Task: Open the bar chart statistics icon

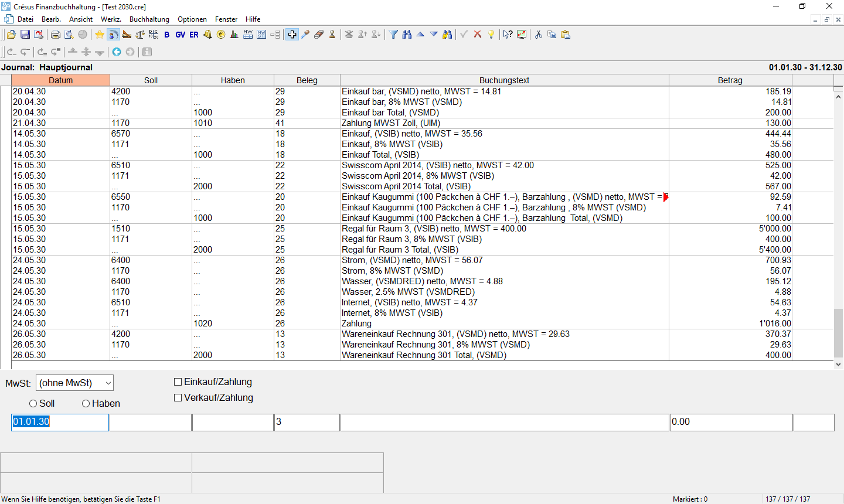Action: 234,35
